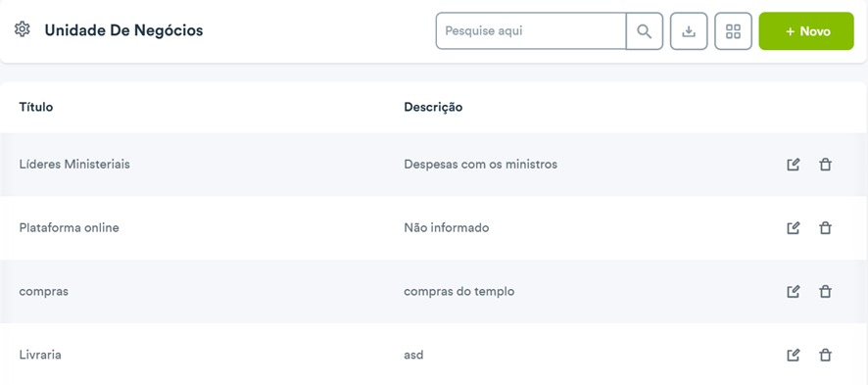This screenshot has height=385, width=868.
Task: Delete the Líderes Ministeriais row
Action: [825, 165]
